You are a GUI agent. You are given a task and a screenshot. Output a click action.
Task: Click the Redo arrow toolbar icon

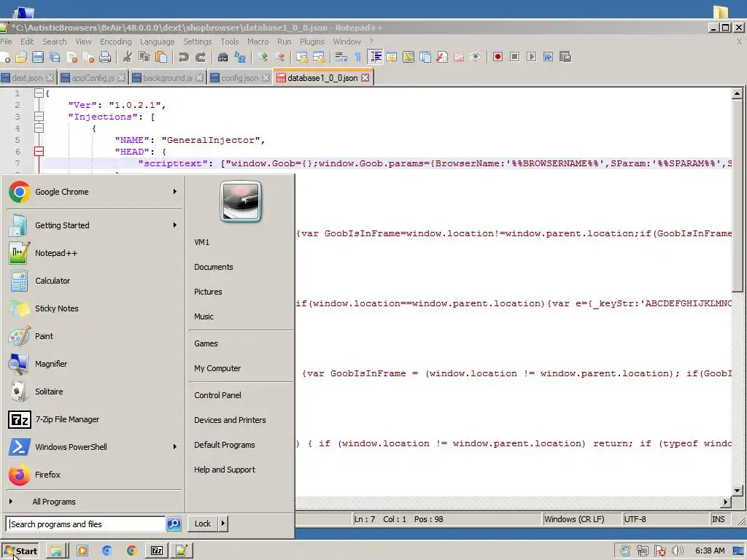(x=201, y=57)
